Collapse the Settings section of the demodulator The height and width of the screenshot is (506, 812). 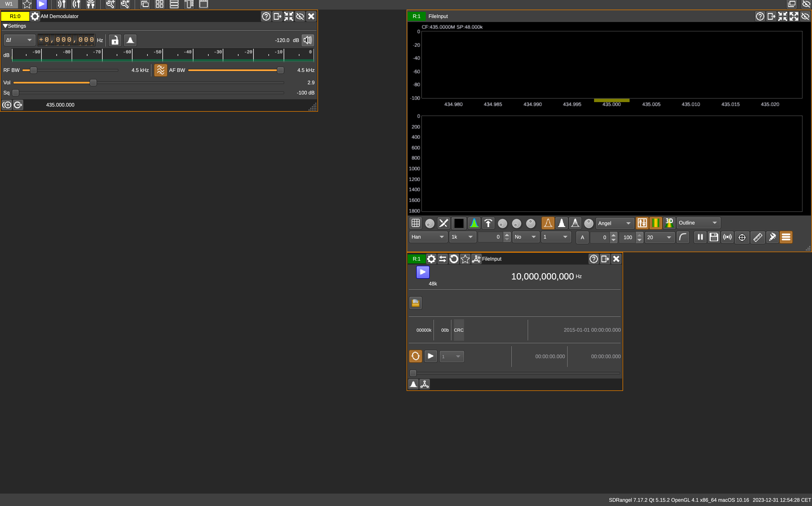tap(5, 26)
